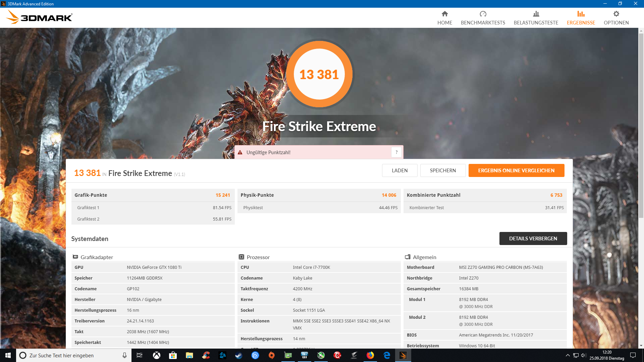Select the Ergebnisse tab
The width and height of the screenshot is (644, 362).
click(581, 18)
